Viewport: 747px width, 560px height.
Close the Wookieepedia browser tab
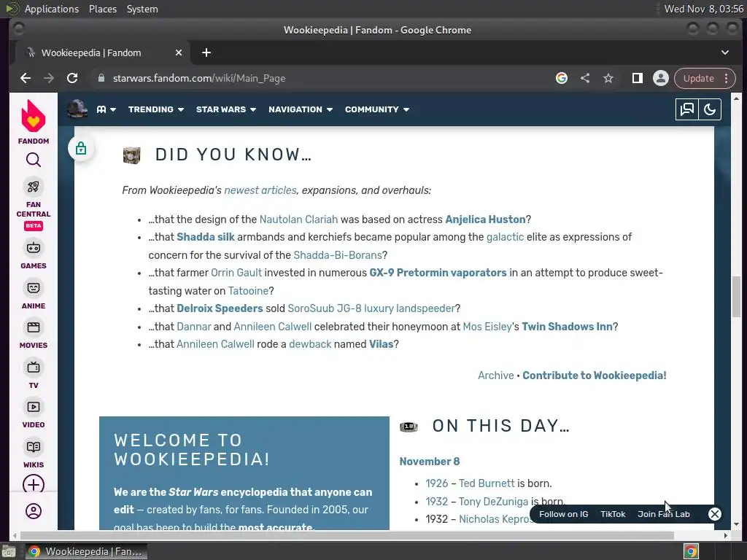click(179, 52)
